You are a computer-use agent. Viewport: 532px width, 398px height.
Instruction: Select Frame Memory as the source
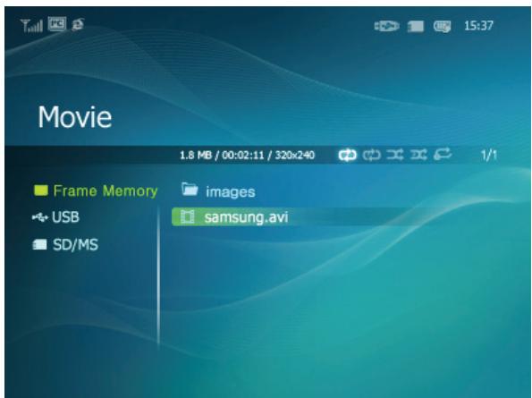point(96,191)
